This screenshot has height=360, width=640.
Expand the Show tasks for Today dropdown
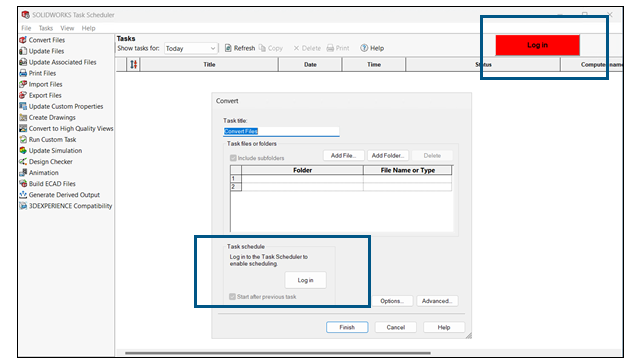191,48
